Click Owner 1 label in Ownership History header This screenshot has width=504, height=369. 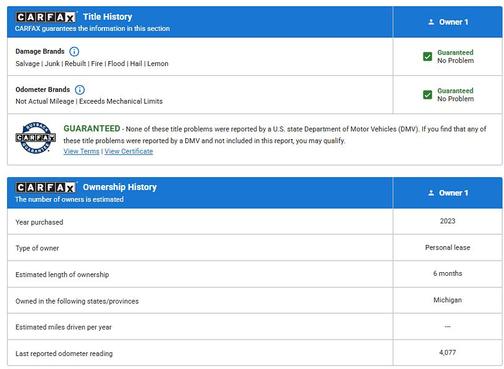tap(454, 193)
